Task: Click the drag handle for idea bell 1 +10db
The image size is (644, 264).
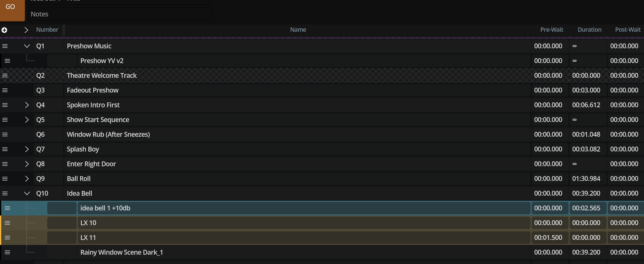Action: pos(7,208)
